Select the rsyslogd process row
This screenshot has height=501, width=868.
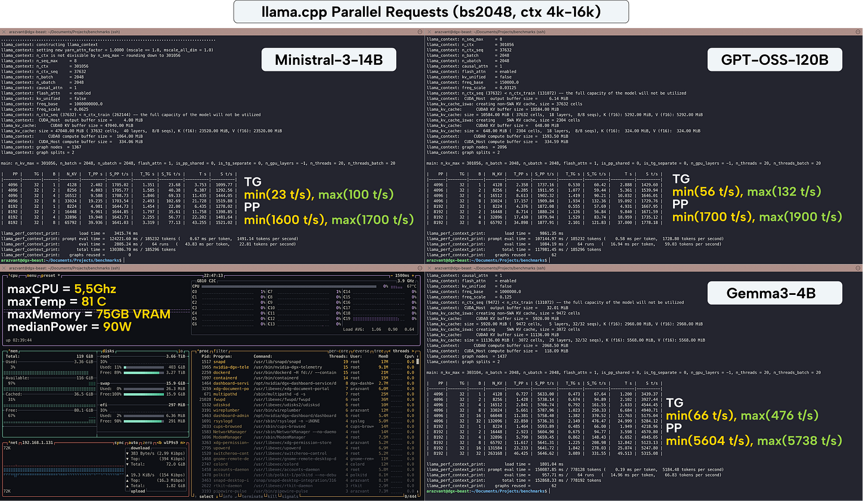click(x=307, y=421)
